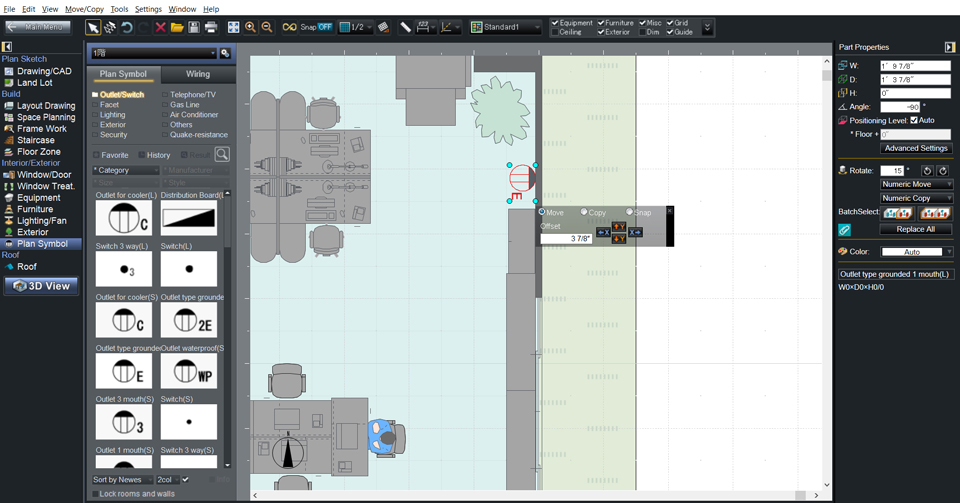The width and height of the screenshot is (960, 503).
Task: Uncheck the Furniture layer checkbox
Action: point(601,22)
